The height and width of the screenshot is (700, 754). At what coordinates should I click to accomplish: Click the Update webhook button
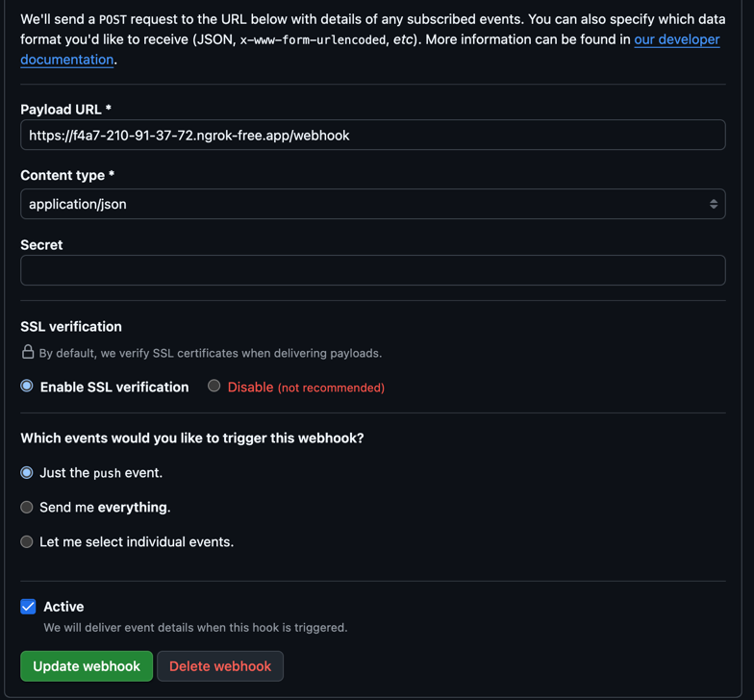[87, 666]
